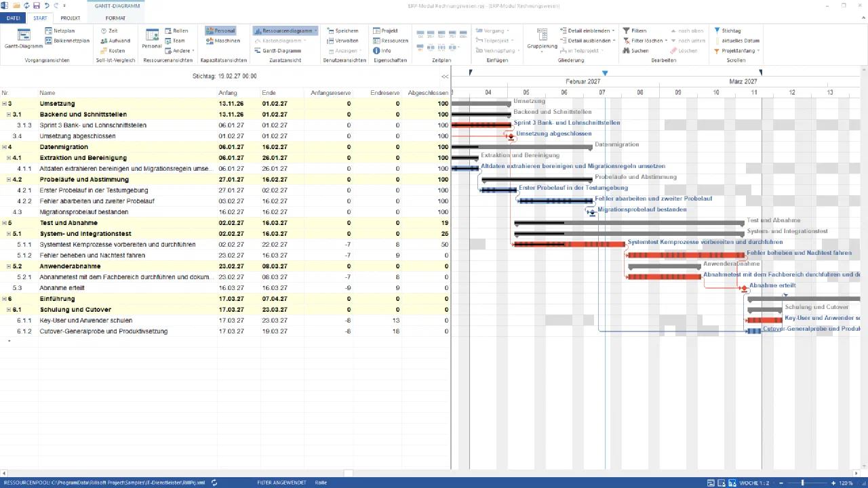Open Projekt properties

tap(385, 30)
